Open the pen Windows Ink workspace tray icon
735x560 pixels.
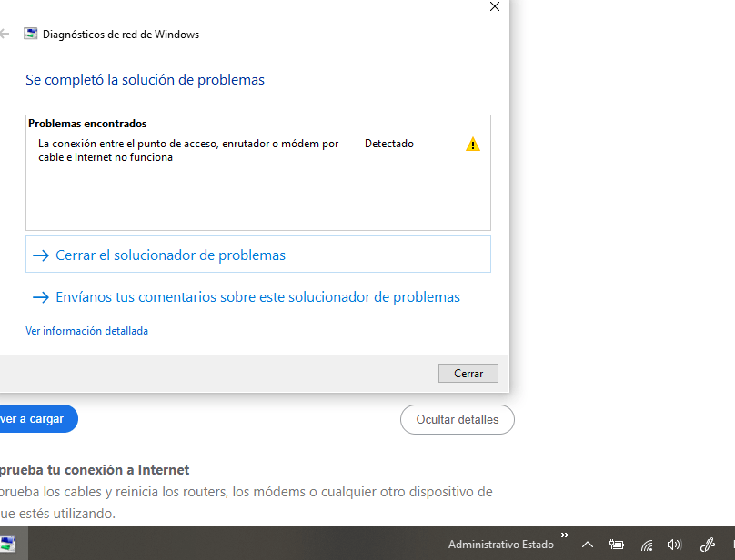[708, 545]
